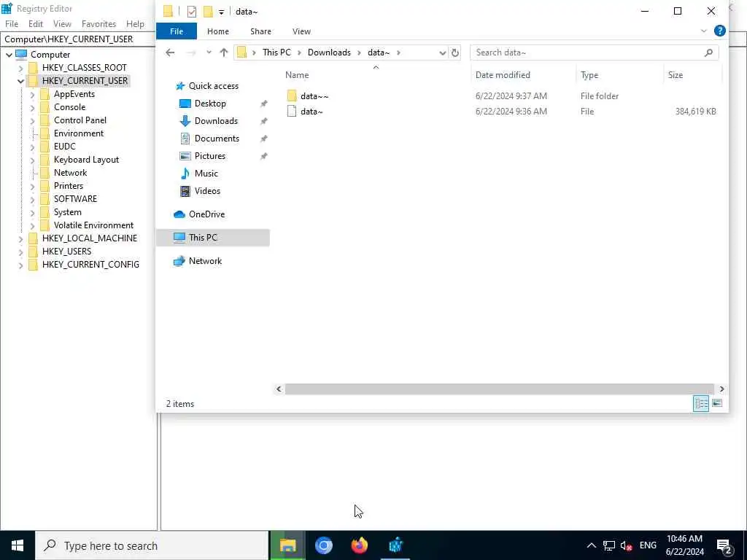
Task: Open File Explorer from taskbar
Action: point(287,545)
